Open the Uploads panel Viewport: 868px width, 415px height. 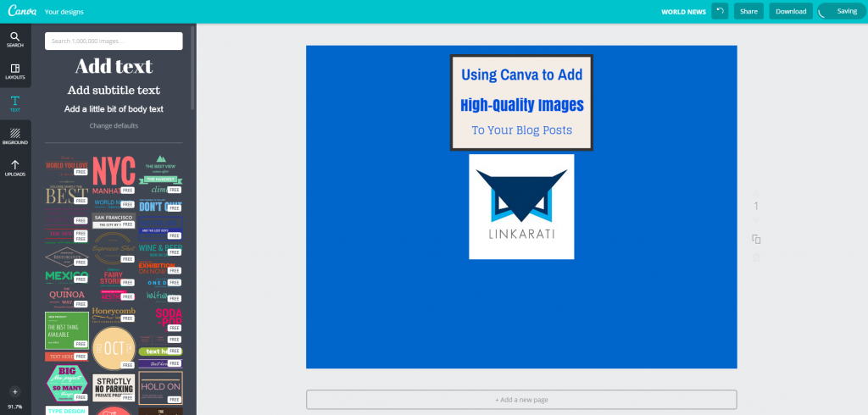point(15,169)
